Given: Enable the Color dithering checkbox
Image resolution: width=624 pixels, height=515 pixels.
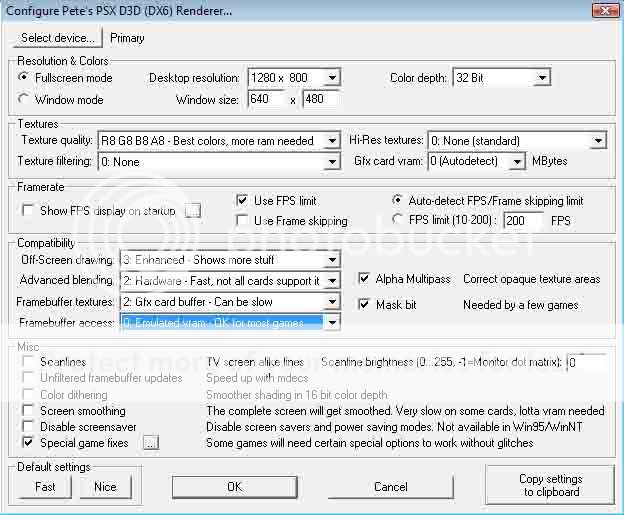Looking at the screenshot, I should click(28, 394).
